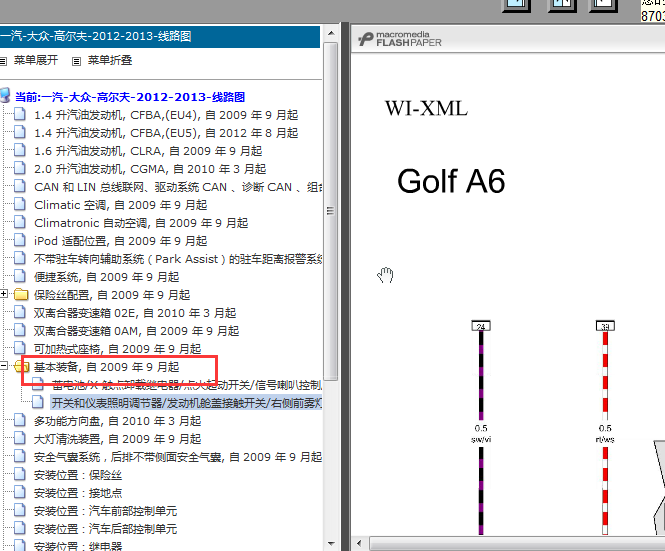
Task: Click the 菜单展开 expand-all link
Action: (36, 60)
